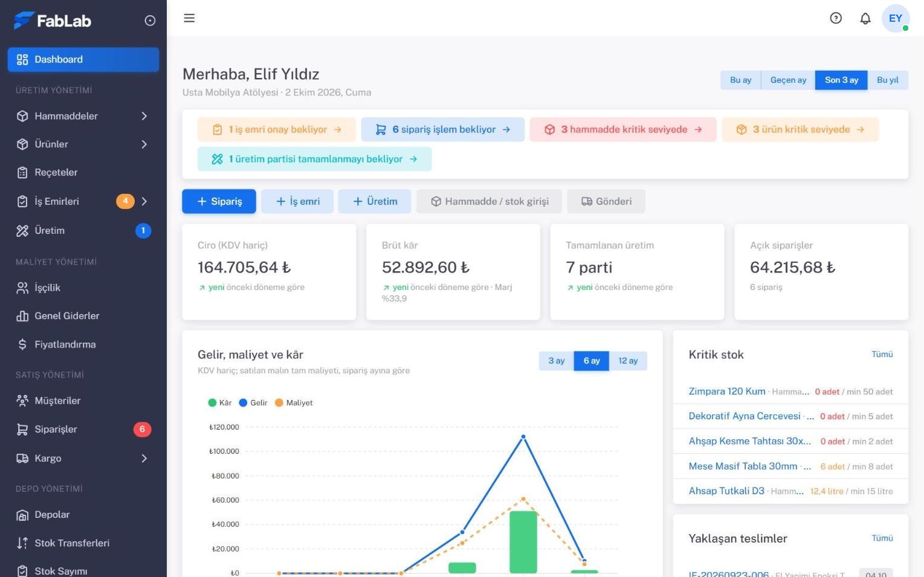Switch the chart to '3 ay'
This screenshot has height=577, width=924.
click(x=557, y=361)
